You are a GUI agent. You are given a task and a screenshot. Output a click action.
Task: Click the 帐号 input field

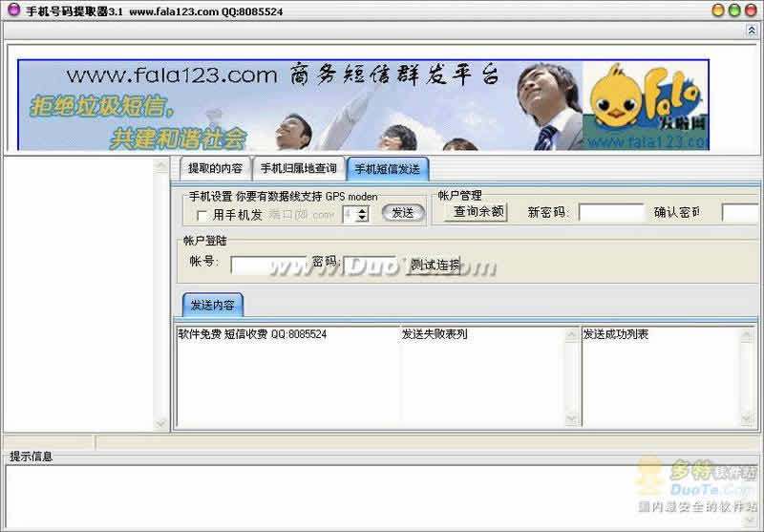(268, 265)
